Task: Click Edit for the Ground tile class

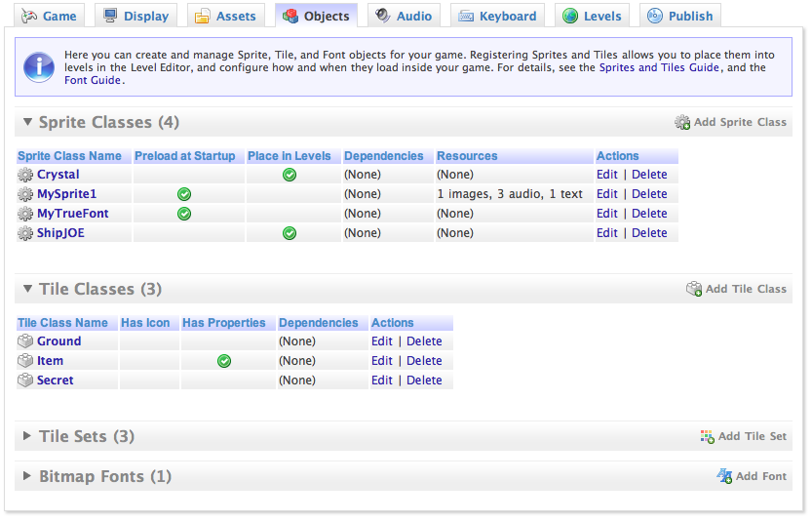Action: point(382,341)
